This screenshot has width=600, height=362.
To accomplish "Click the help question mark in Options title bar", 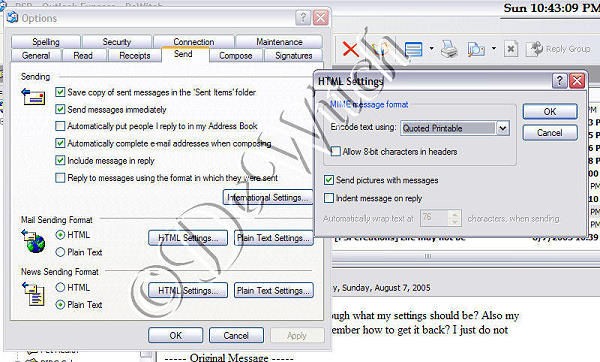I will pyautogui.click(x=303, y=18).
